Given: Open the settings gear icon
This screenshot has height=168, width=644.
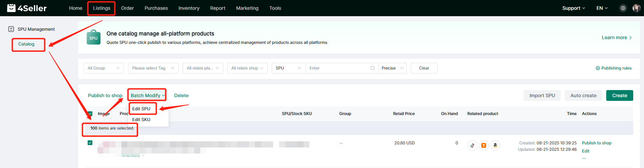Looking at the screenshot, I should (x=623, y=8).
